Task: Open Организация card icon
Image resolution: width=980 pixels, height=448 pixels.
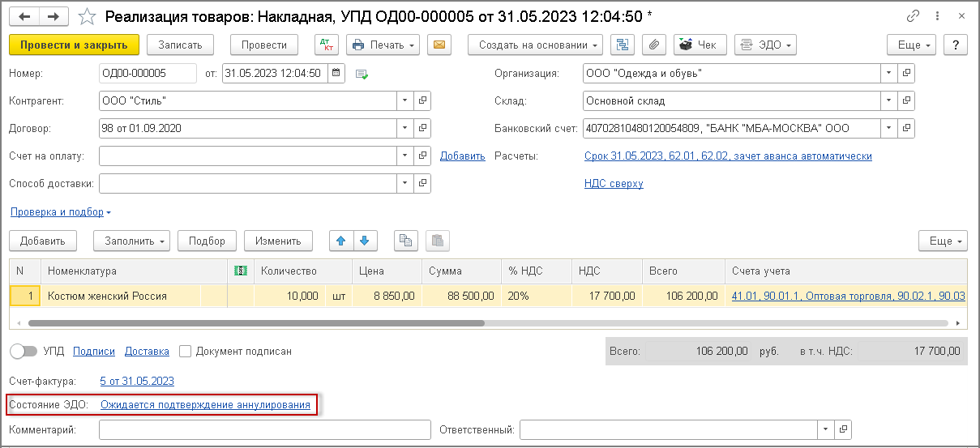Action: click(x=907, y=74)
